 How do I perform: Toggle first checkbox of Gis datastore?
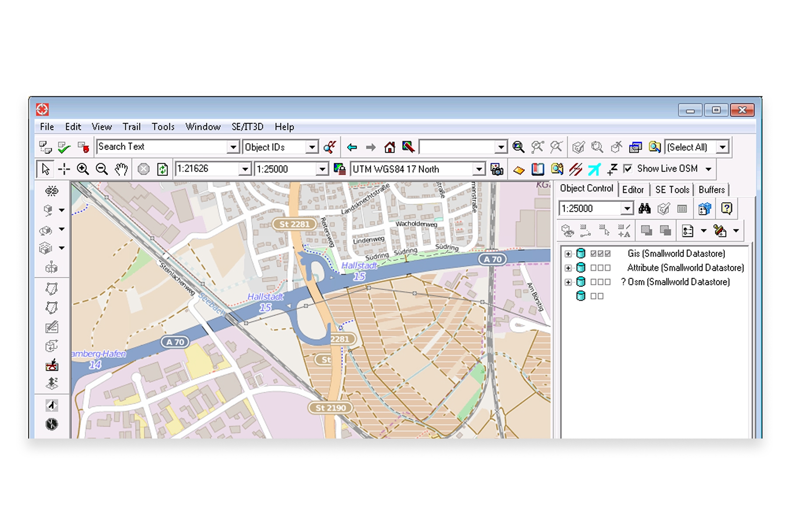[x=593, y=254]
